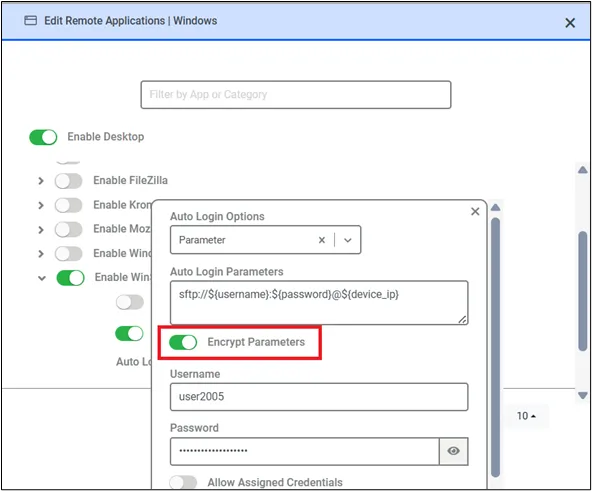
Task: Click the popup scrollbar up arrow
Action: tap(496, 207)
